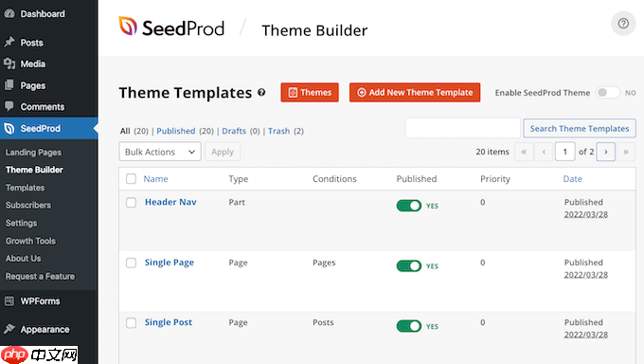Toggle Enable SeedProd Theme switch

pyautogui.click(x=607, y=93)
